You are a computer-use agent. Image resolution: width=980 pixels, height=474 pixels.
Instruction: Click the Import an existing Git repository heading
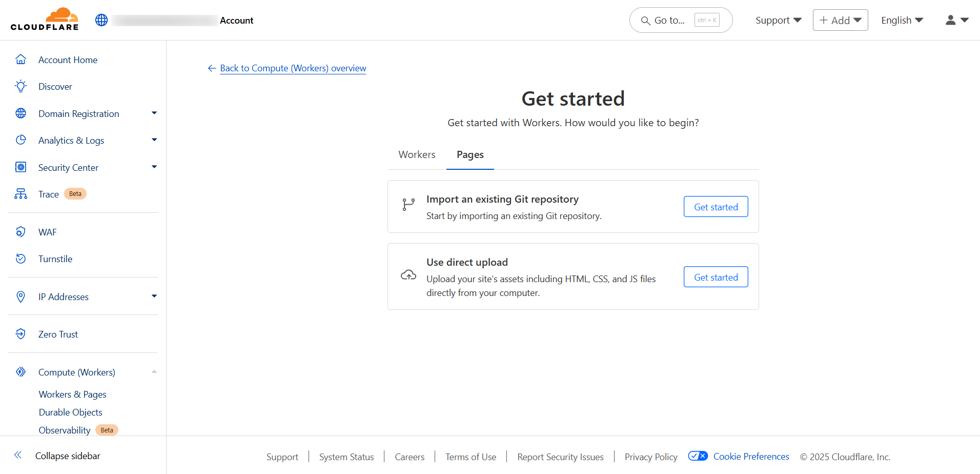[x=502, y=199]
